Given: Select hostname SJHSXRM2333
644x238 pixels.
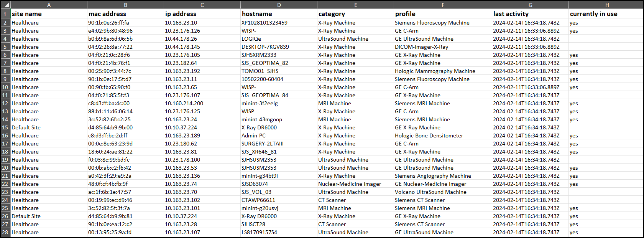Looking at the screenshot, I should pyautogui.click(x=279, y=55).
